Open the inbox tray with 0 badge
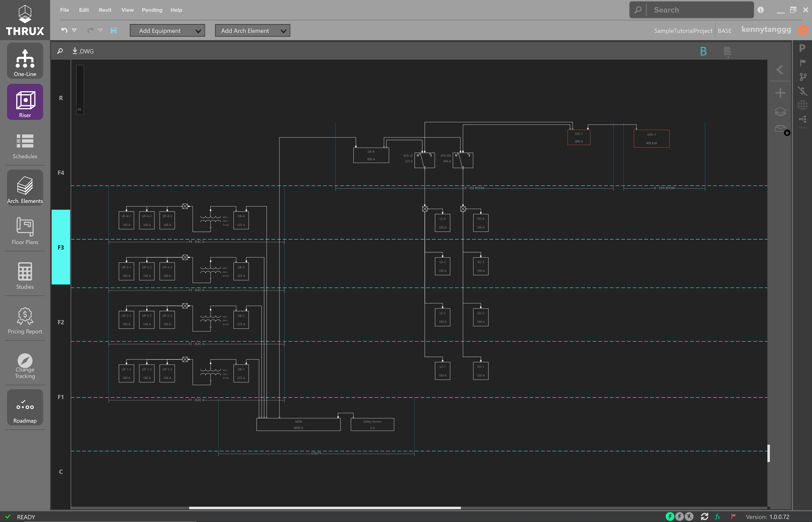 click(780, 129)
